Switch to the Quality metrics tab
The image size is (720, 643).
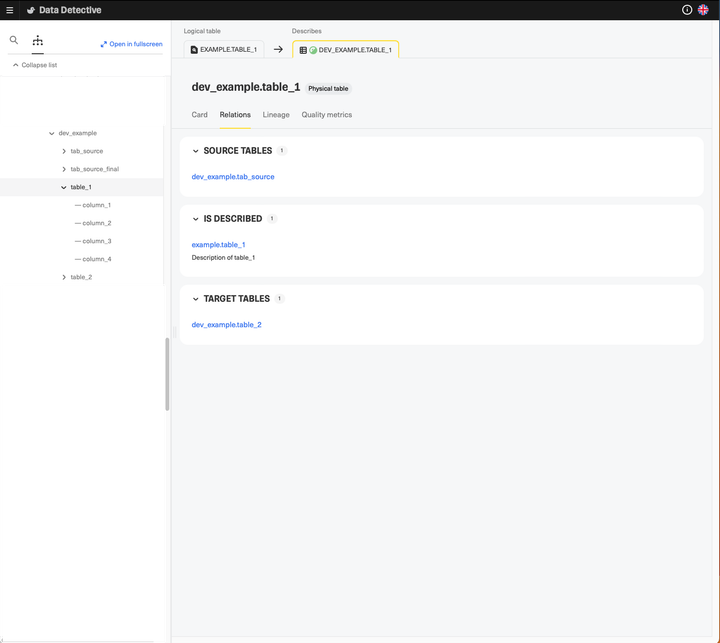[x=326, y=115]
